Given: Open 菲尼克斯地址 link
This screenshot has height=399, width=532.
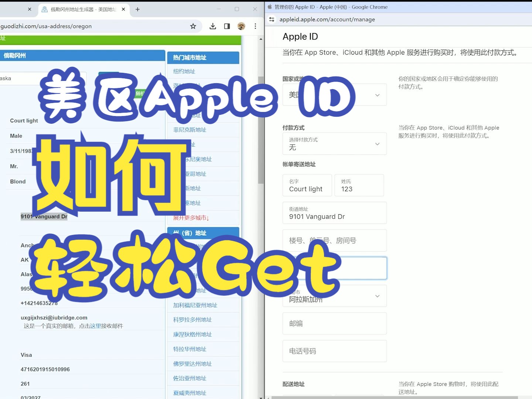Looking at the screenshot, I should [x=190, y=130].
